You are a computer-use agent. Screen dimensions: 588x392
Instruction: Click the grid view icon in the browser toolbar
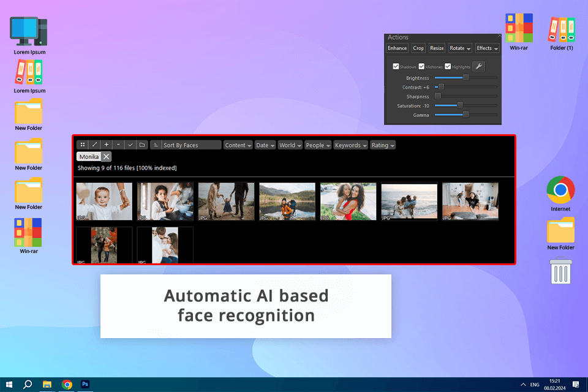tap(83, 145)
